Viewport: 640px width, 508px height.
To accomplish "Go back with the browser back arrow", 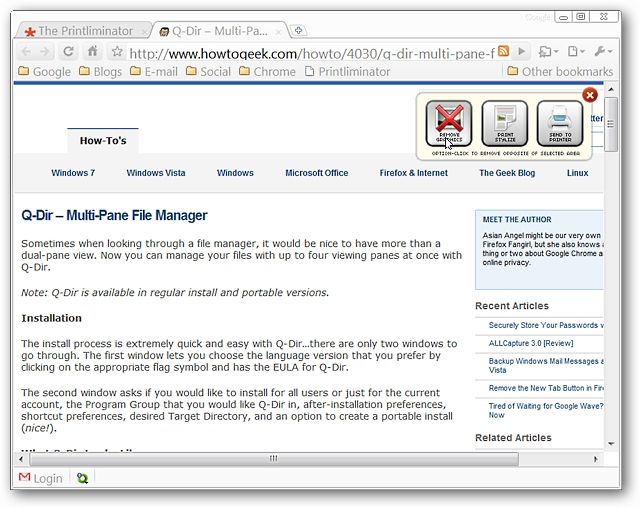I will click(x=26, y=52).
